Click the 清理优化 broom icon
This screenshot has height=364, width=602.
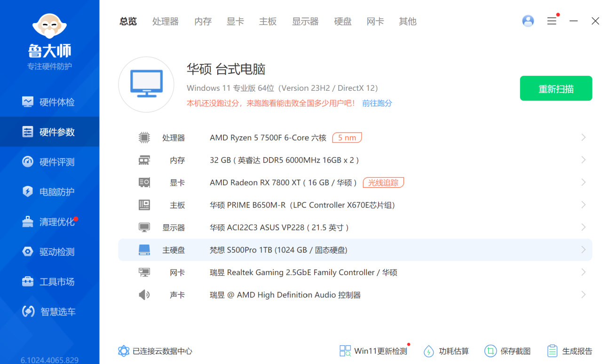28,222
